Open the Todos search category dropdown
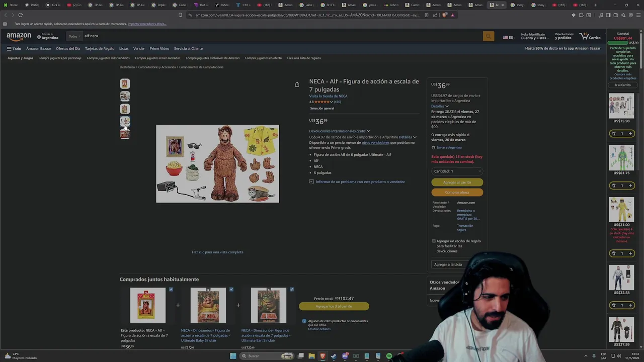Screen dimensions: 644x362 (x=74, y=36)
